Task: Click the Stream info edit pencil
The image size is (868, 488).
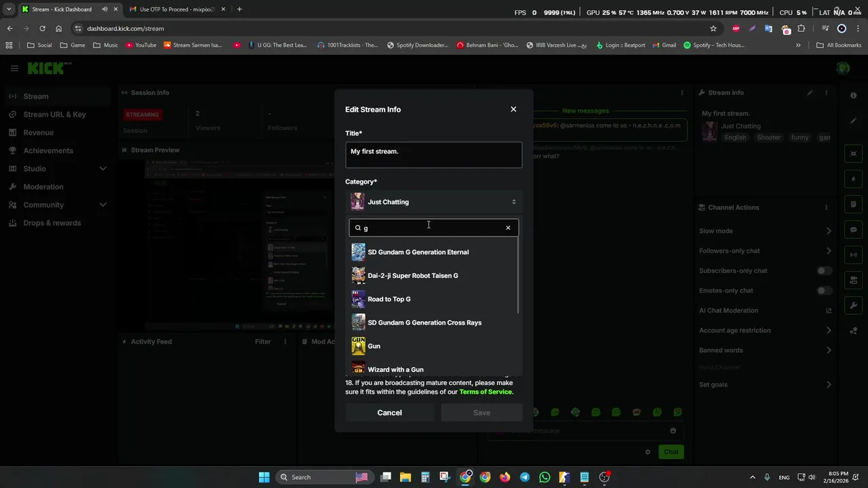Action: [810, 93]
